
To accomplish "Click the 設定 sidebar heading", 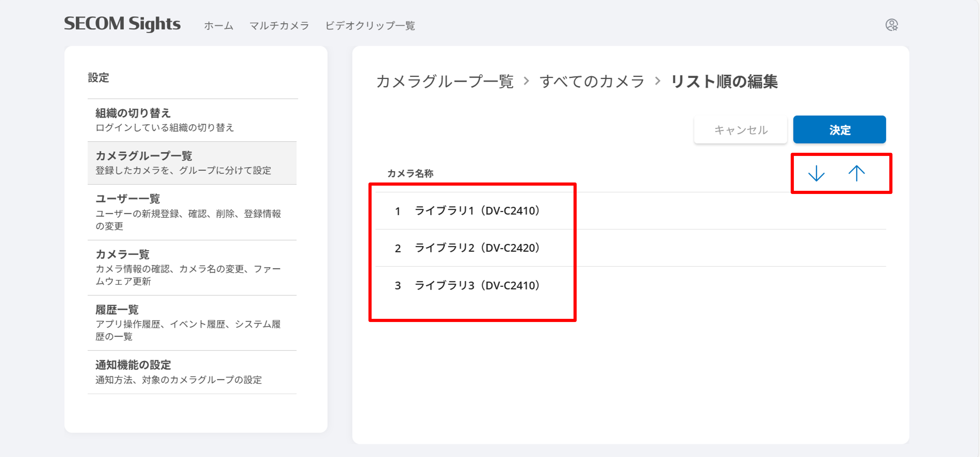I will coord(99,78).
